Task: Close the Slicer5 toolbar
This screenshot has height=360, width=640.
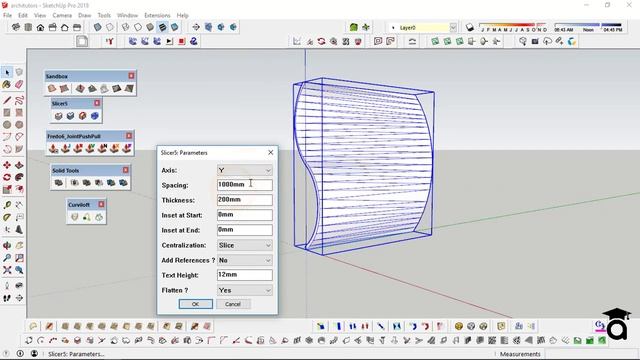Action: point(97,103)
